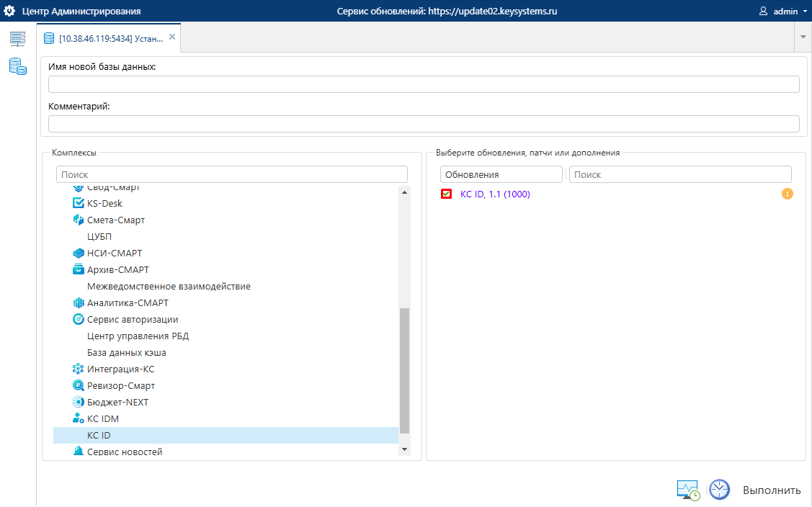Select KS-Desk in the complexes list
Viewport: 812px width, 507px height.
(x=104, y=204)
